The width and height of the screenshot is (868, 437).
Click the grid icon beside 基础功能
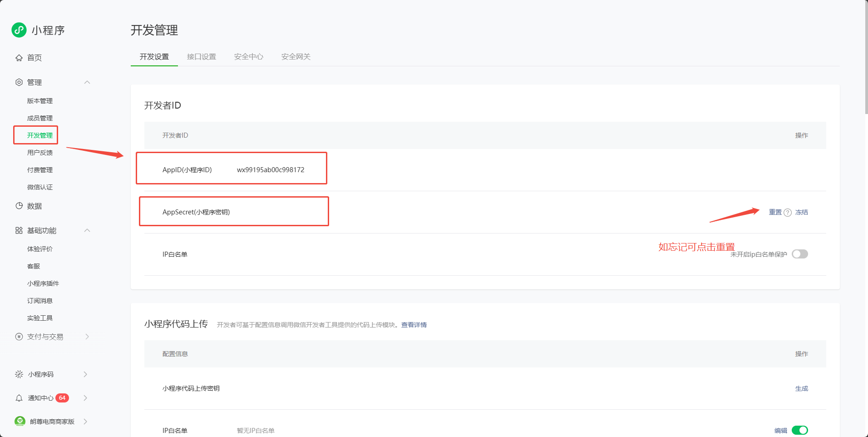coord(19,230)
